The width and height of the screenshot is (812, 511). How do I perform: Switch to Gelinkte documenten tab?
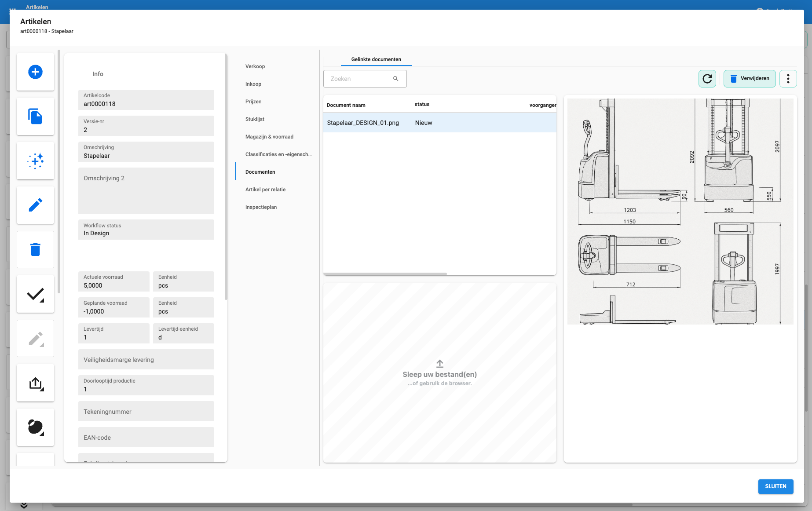(376, 59)
